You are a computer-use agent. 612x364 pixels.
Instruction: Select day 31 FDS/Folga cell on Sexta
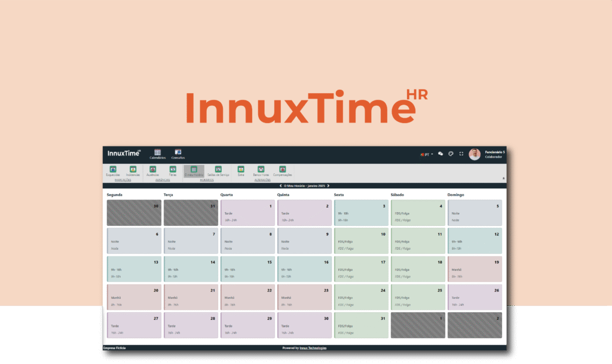click(361, 325)
